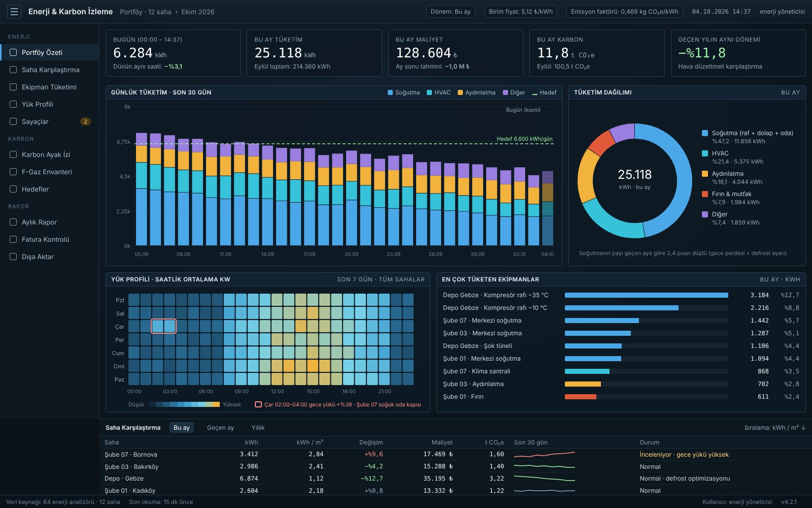Sort table by Maliyet column header
This screenshot has width=812, height=508.
(442, 442)
